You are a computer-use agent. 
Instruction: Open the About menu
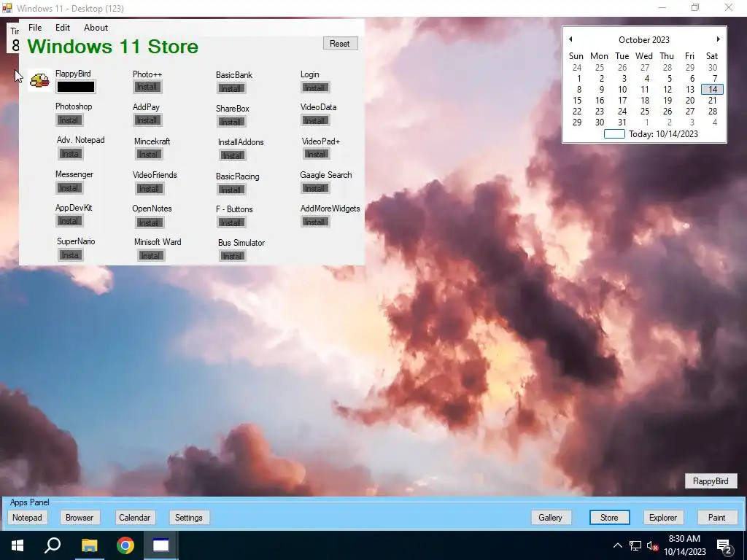click(96, 28)
